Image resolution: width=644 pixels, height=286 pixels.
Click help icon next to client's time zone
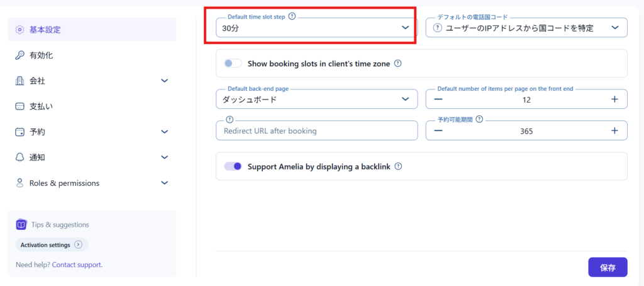(397, 64)
